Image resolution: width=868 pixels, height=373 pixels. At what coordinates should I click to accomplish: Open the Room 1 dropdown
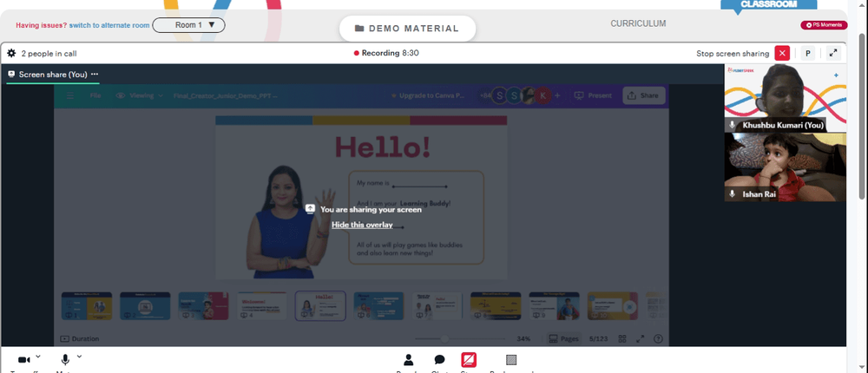pos(188,25)
